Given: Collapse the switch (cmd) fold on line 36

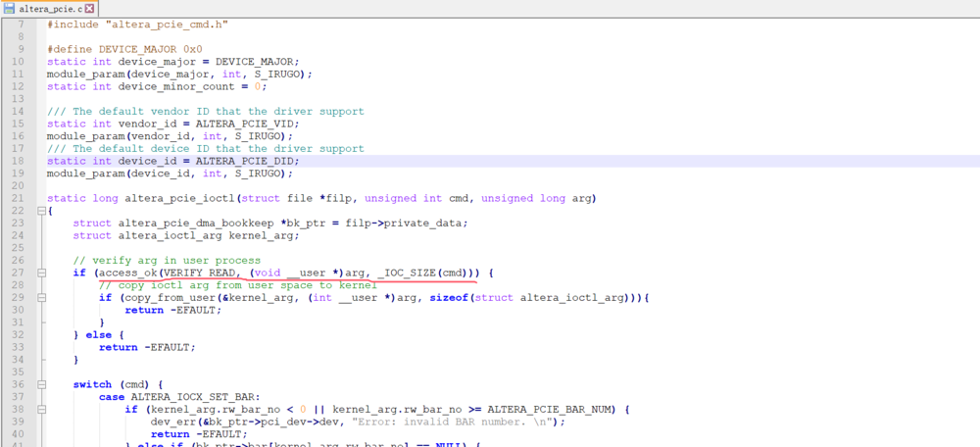Looking at the screenshot, I should [x=41, y=384].
